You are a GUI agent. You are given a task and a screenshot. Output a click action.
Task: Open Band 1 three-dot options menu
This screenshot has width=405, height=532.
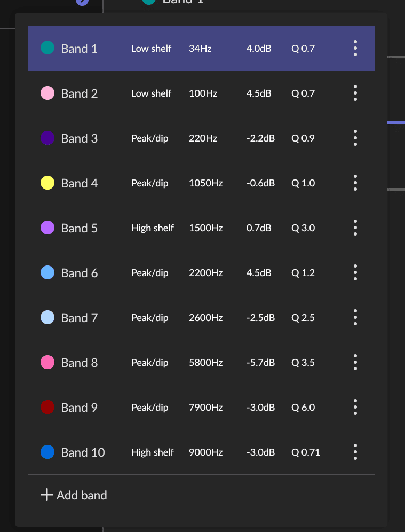355,49
